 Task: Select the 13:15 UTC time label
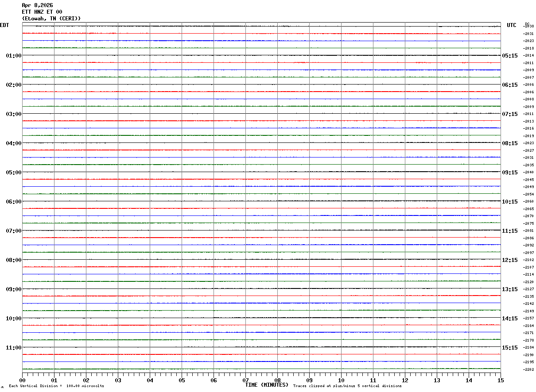[x=509, y=289]
